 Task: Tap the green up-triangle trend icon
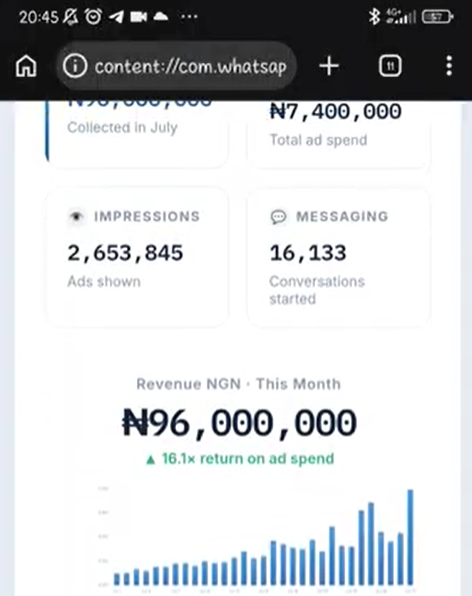pos(151,460)
